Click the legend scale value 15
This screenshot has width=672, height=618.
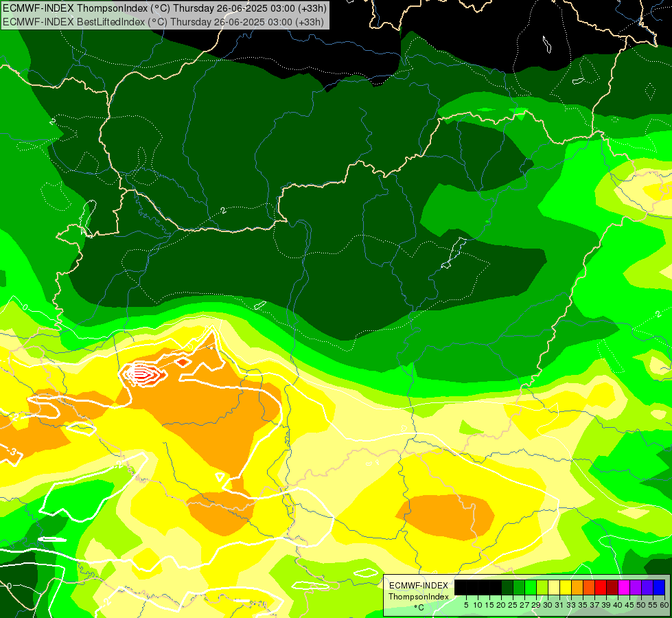490,605
